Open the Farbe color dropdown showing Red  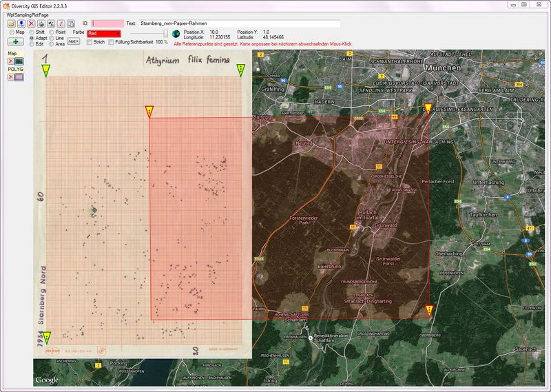point(104,33)
